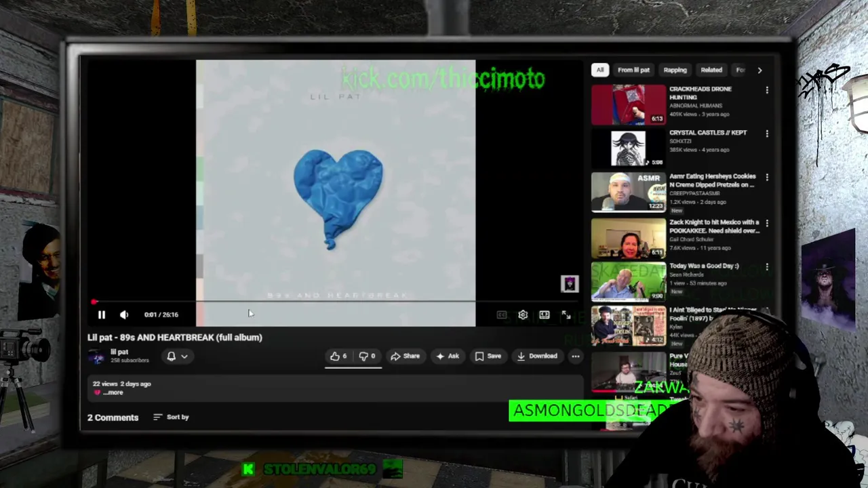
Task: Click the channel watermark icon in the video
Action: click(570, 284)
